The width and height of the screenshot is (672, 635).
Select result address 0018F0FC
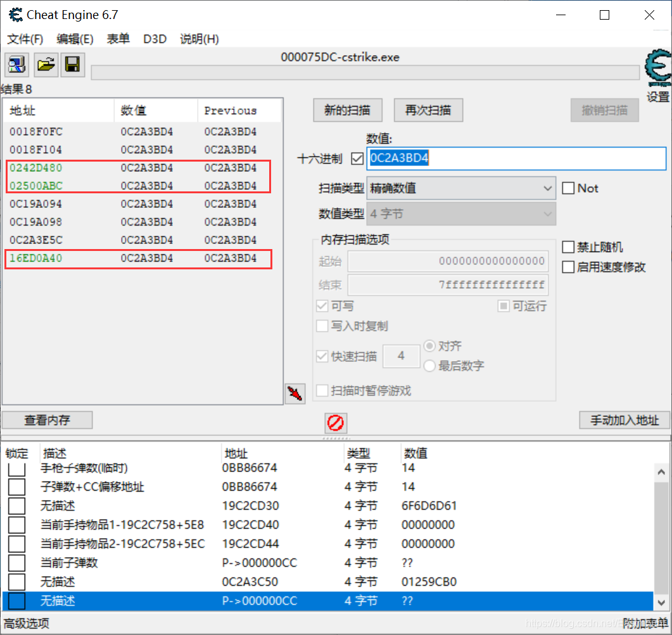pyautogui.click(x=36, y=132)
